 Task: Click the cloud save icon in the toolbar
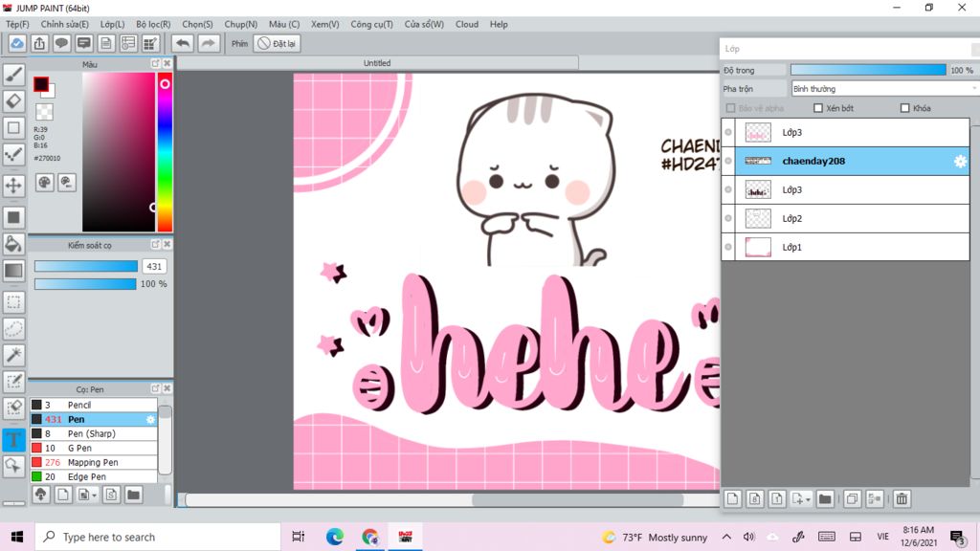[x=17, y=43]
